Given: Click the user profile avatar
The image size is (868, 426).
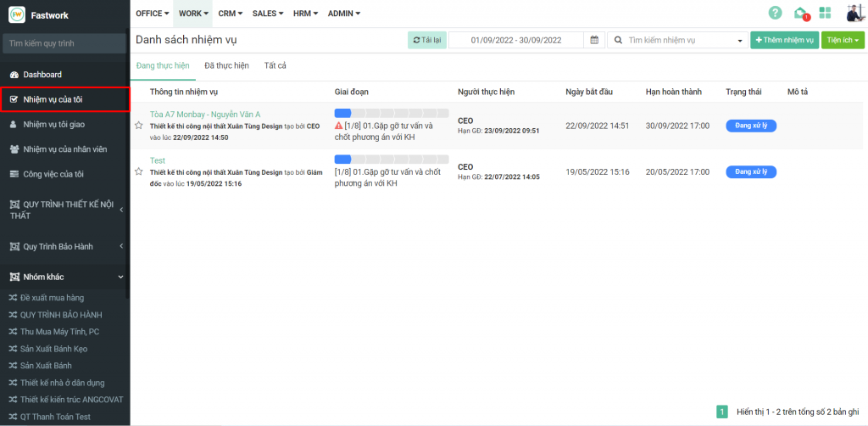Looking at the screenshot, I should coord(854,13).
